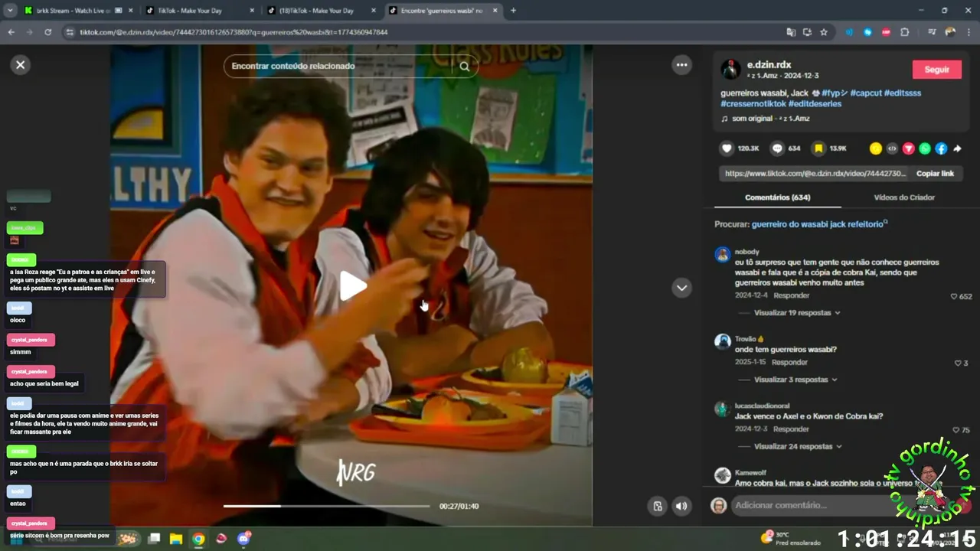980x551 pixels.
Task: Open the AdBlock extension icon
Action: tap(886, 32)
